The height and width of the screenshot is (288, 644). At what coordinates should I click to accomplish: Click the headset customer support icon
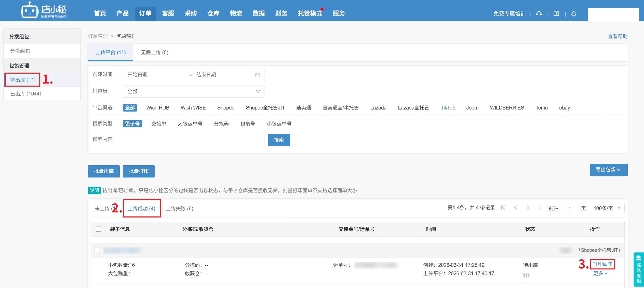(x=539, y=14)
